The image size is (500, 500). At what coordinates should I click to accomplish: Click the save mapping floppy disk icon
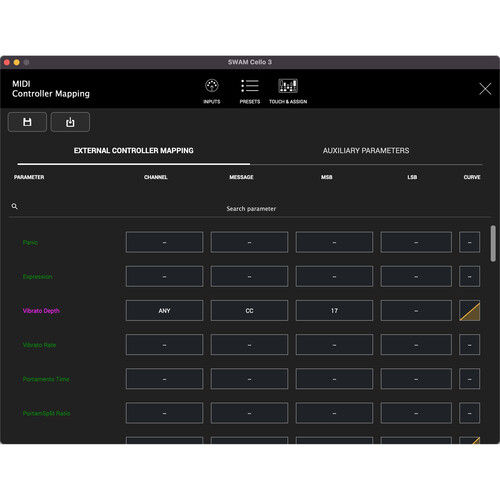(x=27, y=122)
